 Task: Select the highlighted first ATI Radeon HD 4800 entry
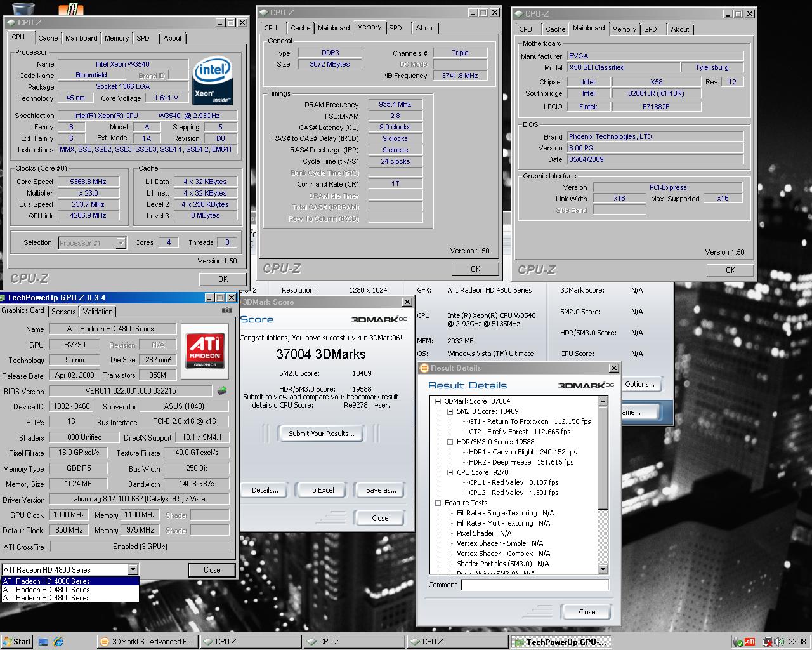(70, 581)
